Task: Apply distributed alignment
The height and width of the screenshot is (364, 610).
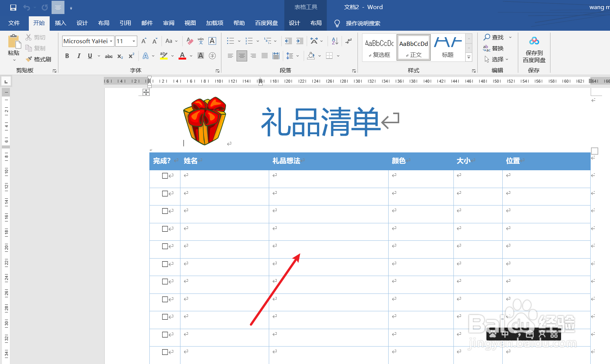Action: (276, 56)
